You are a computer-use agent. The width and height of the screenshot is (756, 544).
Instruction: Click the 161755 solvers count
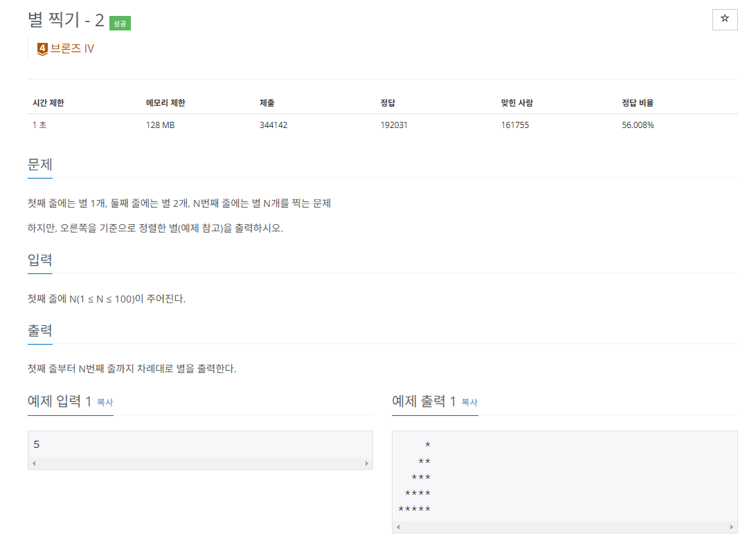(x=514, y=125)
